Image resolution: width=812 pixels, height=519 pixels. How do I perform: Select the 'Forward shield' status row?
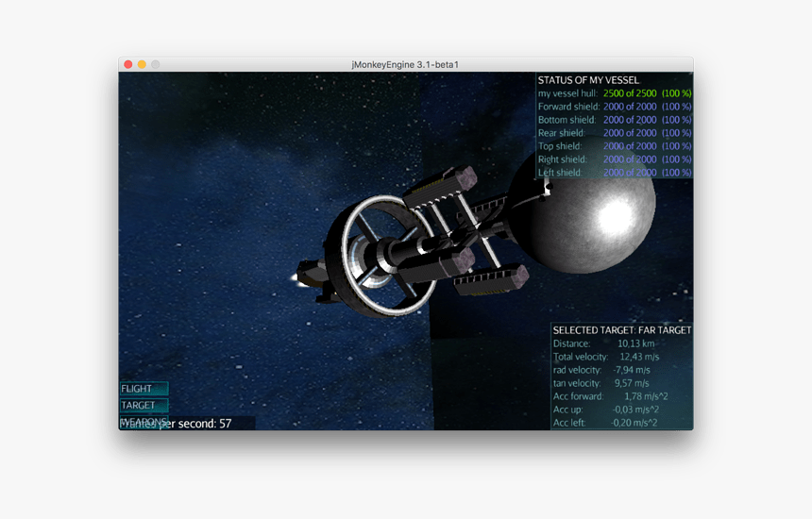pos(615,107)
